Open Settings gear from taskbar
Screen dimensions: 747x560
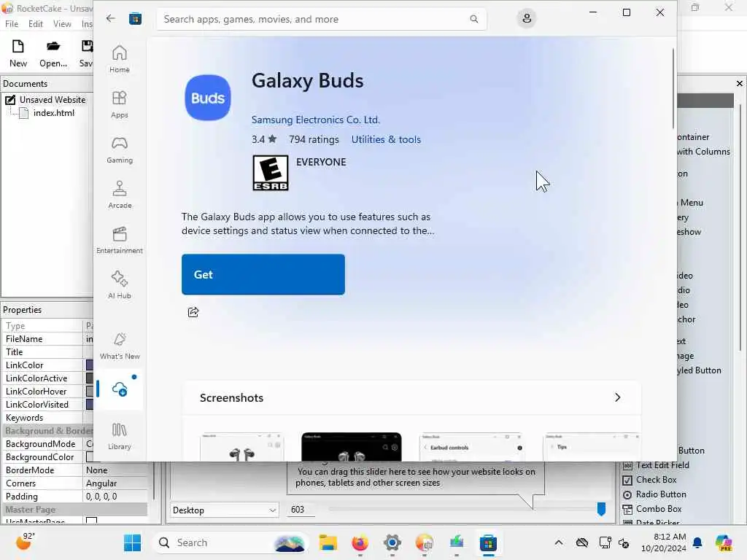click(x=392, y=542)
